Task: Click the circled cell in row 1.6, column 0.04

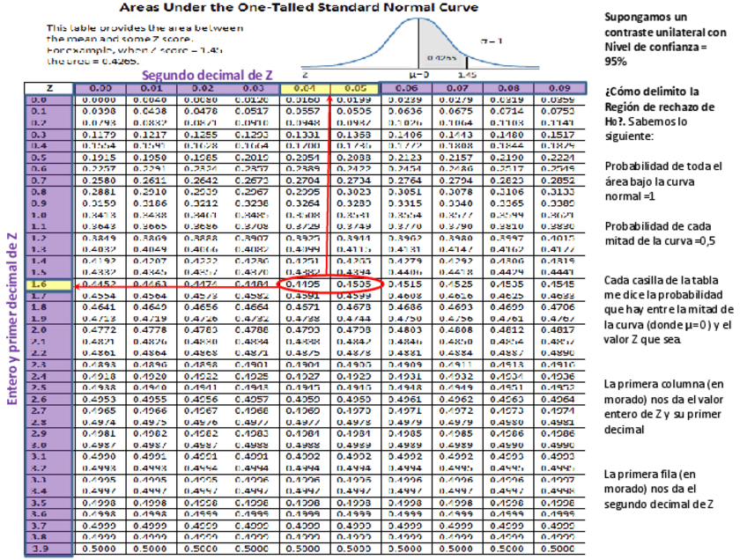Action: tap(305, 284)
